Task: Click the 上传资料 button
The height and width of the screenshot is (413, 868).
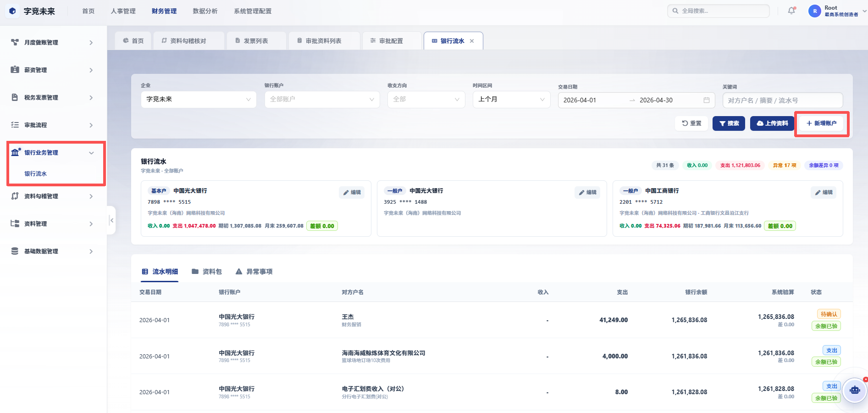Action: [772, 123]
